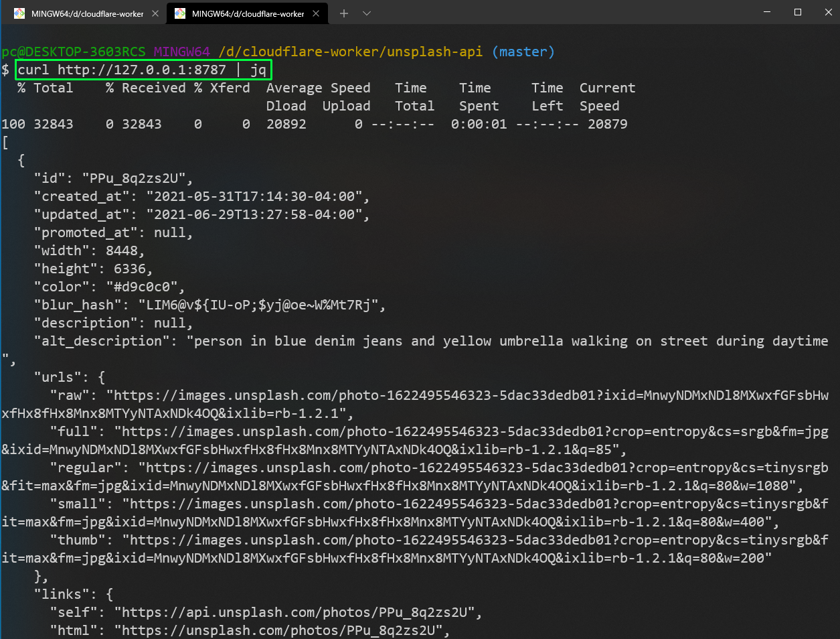The image size is (840, 639).
Task: Open the new-tab profile dropdown chevron
Action: 367,13
